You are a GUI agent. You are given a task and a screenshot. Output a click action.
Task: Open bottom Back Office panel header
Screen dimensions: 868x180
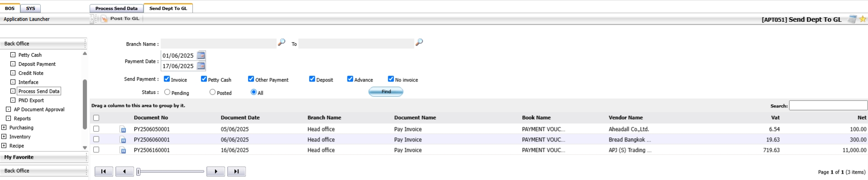(43, 171)
